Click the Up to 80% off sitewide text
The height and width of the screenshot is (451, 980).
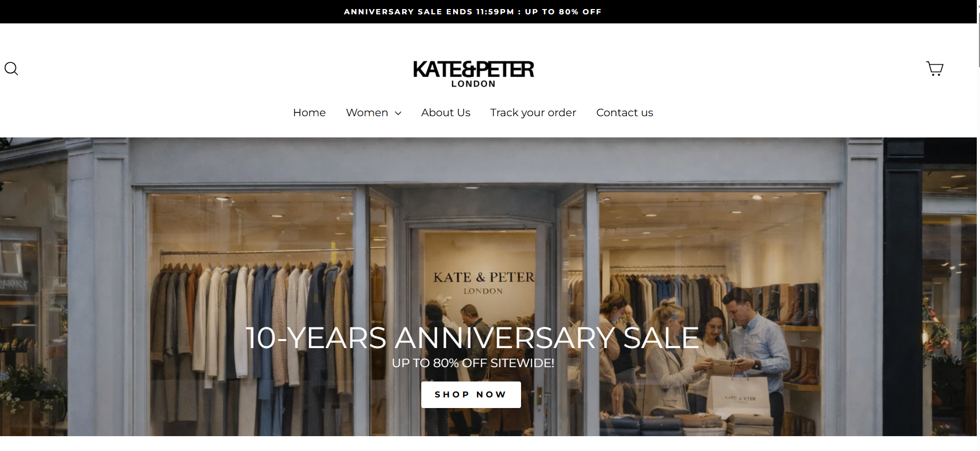473,363
